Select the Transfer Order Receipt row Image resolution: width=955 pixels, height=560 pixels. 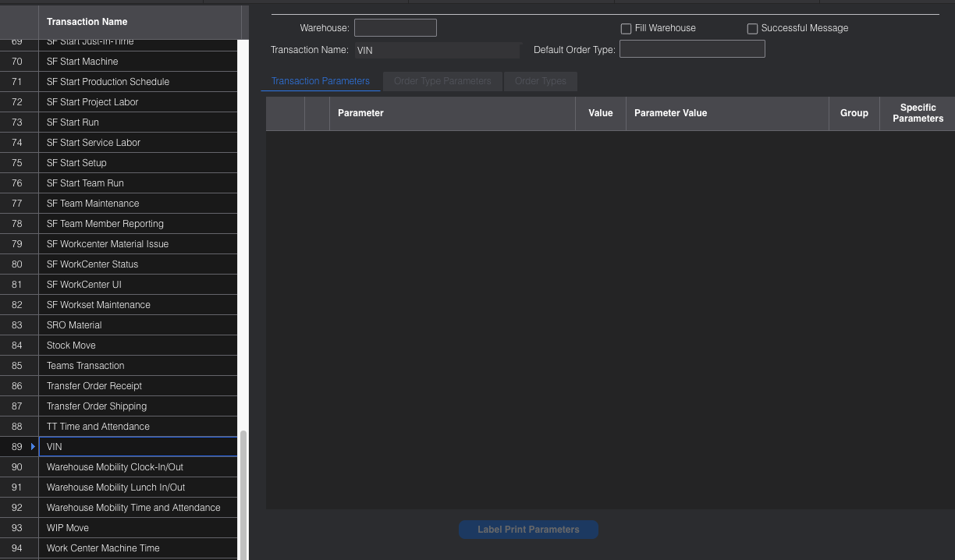tap(137, 386)
